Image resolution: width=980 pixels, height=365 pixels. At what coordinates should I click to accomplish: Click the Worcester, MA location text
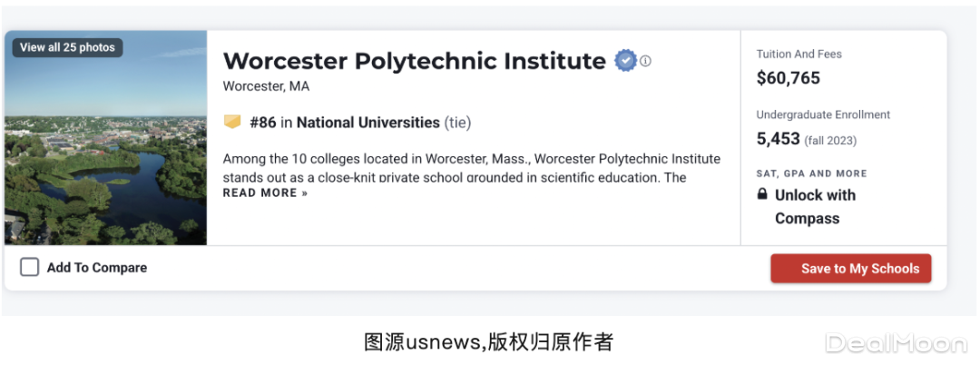coord(266,86)
